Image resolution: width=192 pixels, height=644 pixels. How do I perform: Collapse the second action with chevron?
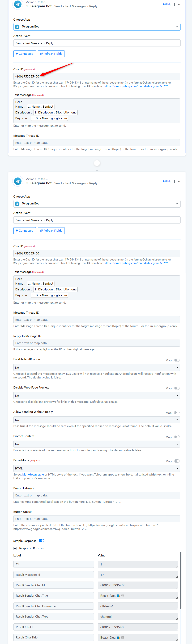(179, 181)
